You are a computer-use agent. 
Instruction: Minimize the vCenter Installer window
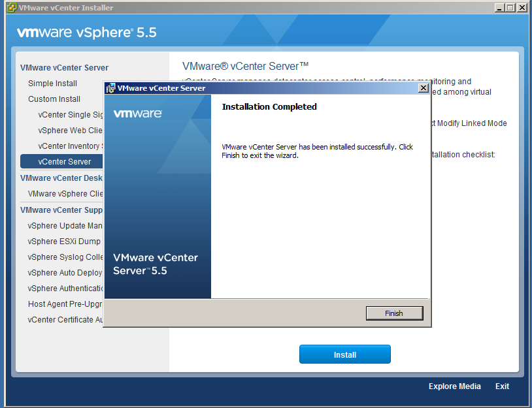pos(500,8)
